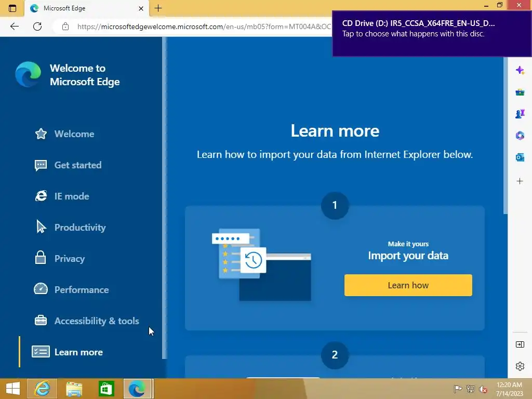Screen dimensions: 532x399
Task: Open the Productivity section
Action: pos(80,228)
